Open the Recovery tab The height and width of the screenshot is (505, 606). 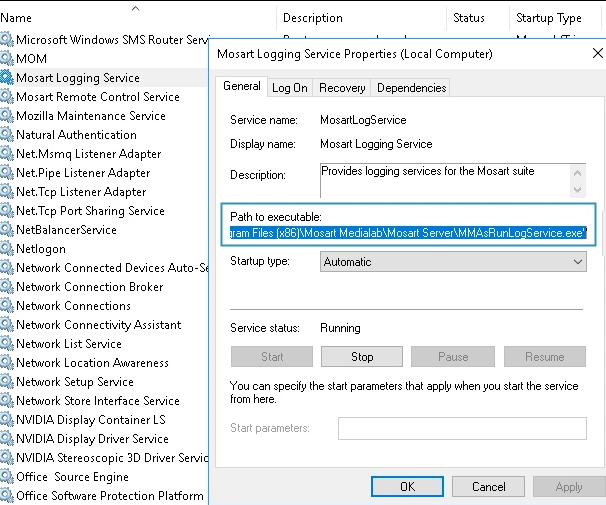(x=342, y=88)
